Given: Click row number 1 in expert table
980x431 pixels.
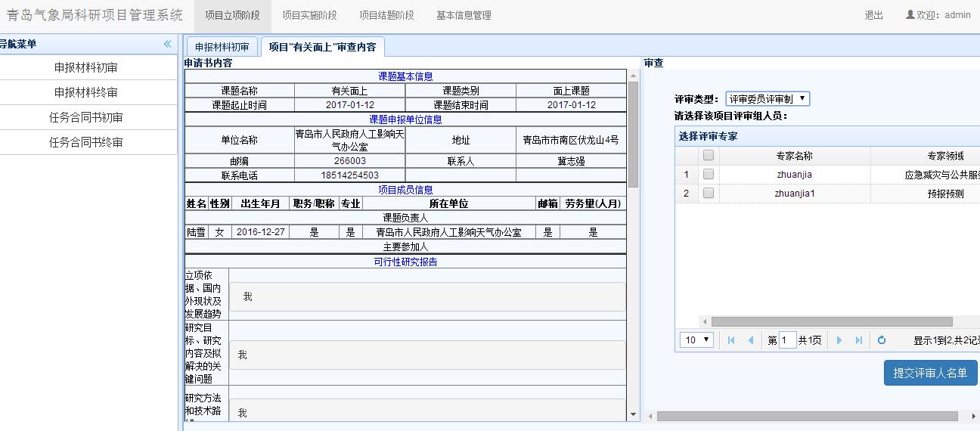Looking at the screenshot, I should click(x=687, y=175).
